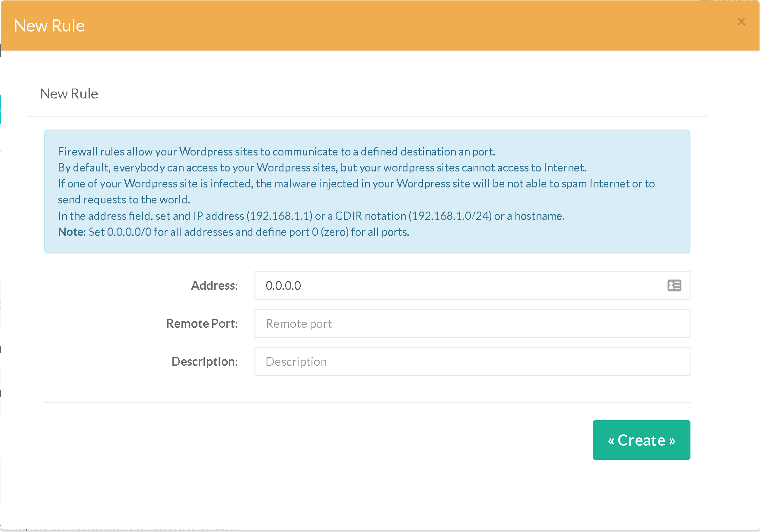
Task: Click into the Remote port field
Action: click(x=472, y=323)
